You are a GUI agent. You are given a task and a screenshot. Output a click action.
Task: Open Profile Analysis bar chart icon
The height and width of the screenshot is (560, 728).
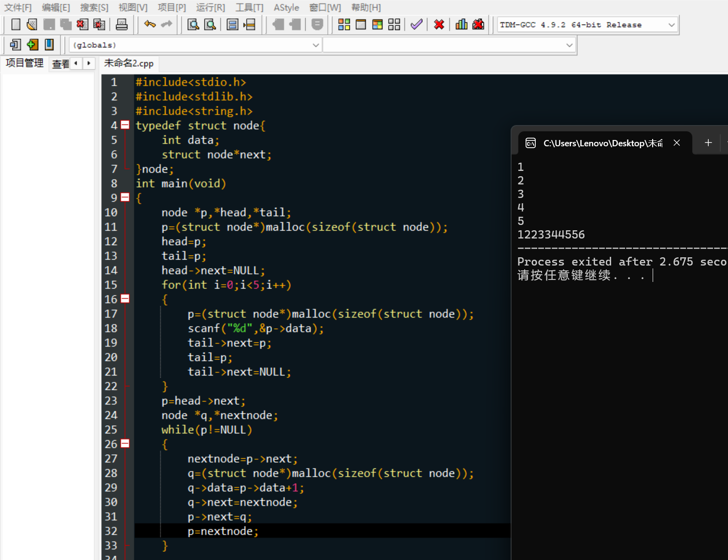tap(461, 25)
